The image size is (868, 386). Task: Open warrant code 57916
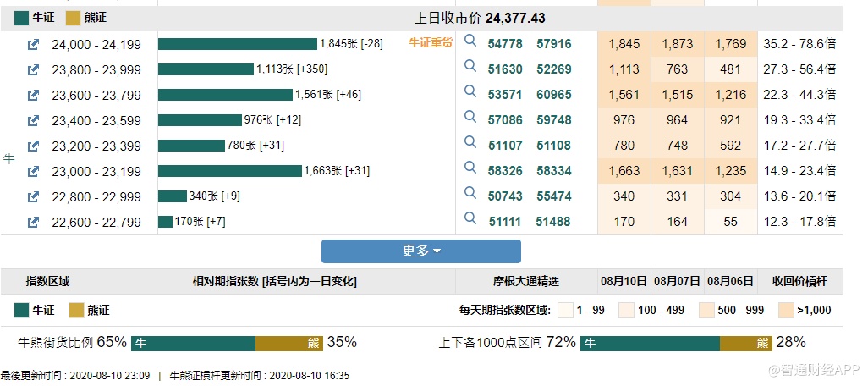click(553, 44)
